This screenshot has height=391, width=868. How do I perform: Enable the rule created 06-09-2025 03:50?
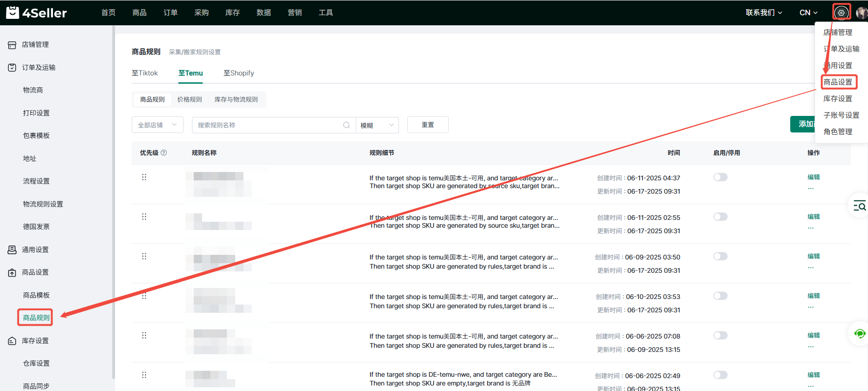coord(720,256)
